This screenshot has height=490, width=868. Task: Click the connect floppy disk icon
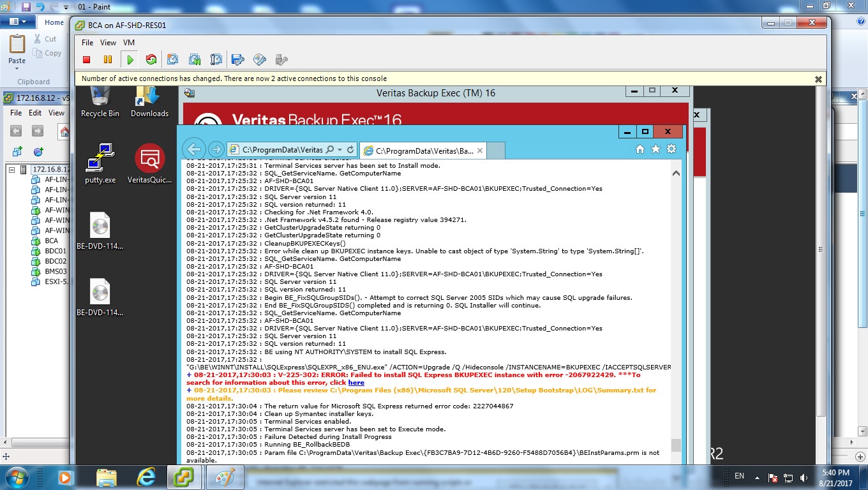[238, 60]
